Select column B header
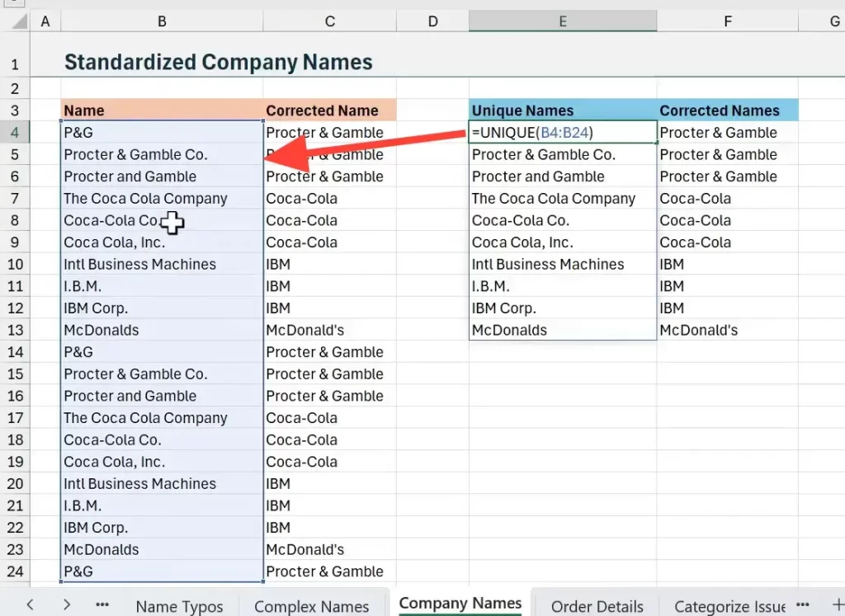This screenshot has height=616, width=845. [162, 22]
